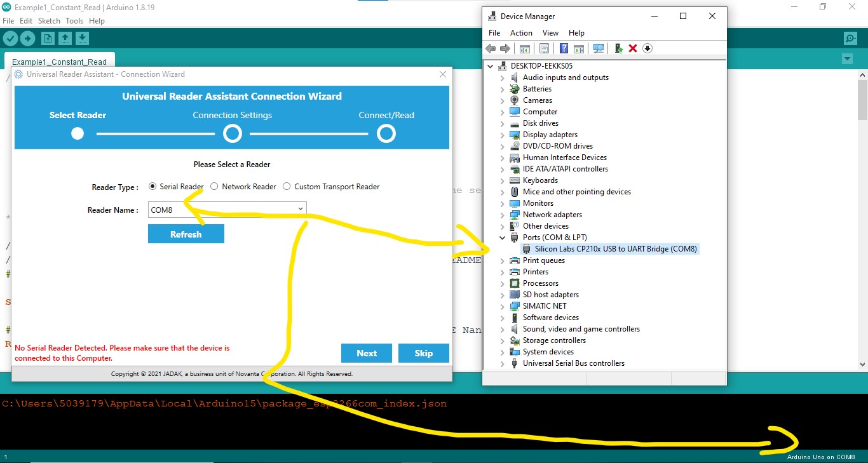The height and width of the screenshot is (463, 868).
Task: Click the Back arrow in Device Manager toolbar
Action: coord(491,48)
